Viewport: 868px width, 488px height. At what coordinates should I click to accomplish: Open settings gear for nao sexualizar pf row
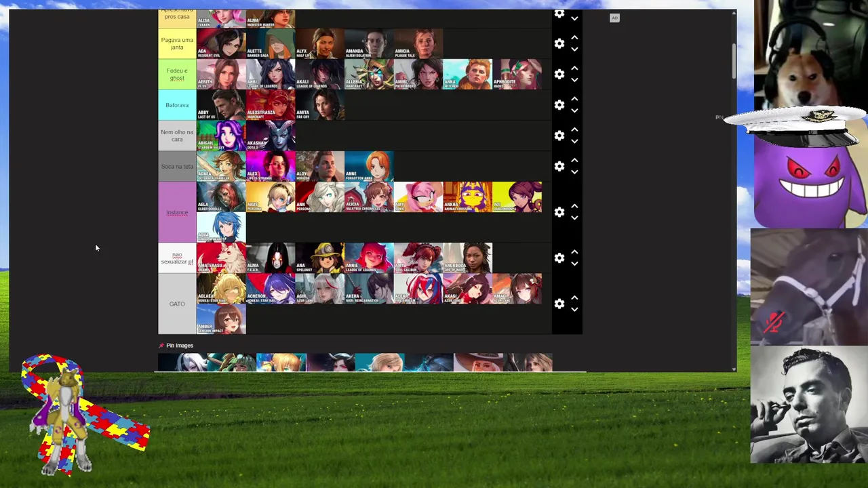(559, 258)
